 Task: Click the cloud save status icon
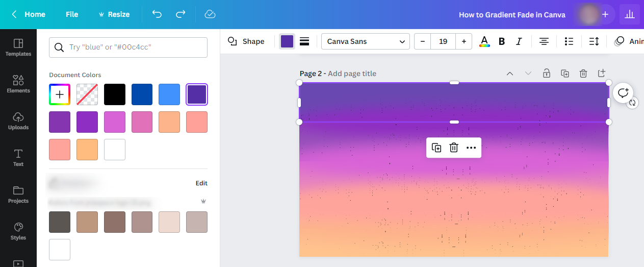click(x=210, y=14)
